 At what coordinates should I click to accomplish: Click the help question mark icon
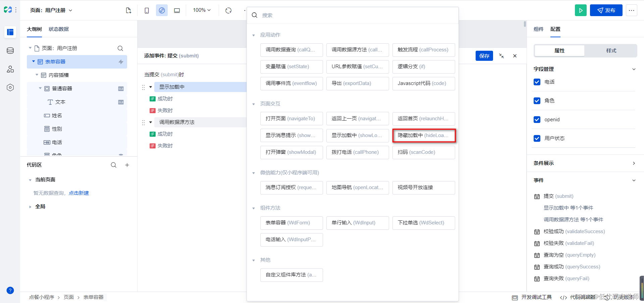point(10,290)
